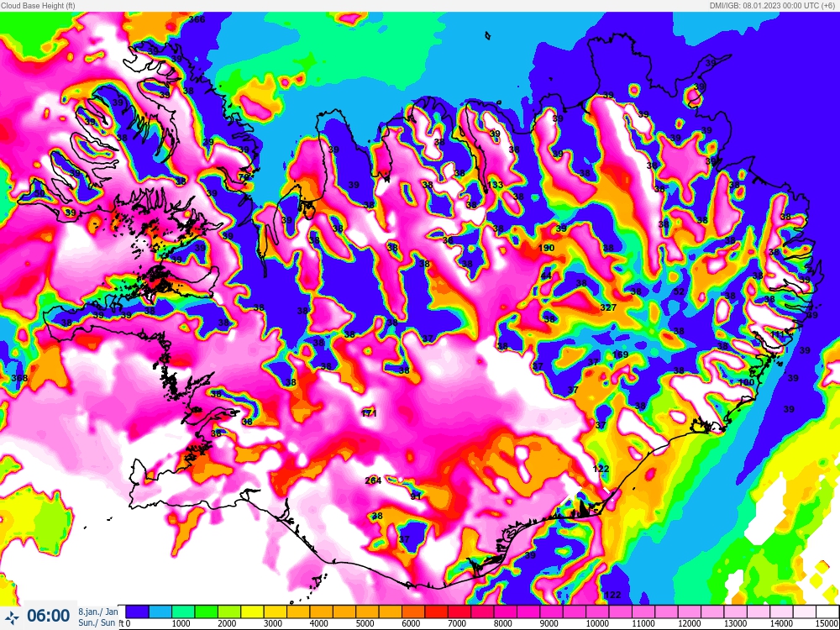Click the 190 station value on map
Viewport: 840px width, 630px height.
tap(547, 248)
